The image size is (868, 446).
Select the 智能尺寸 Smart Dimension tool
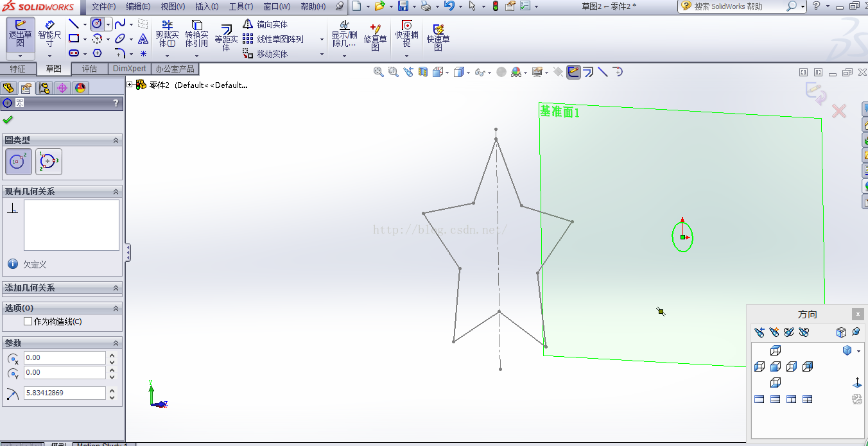point(49,34)
